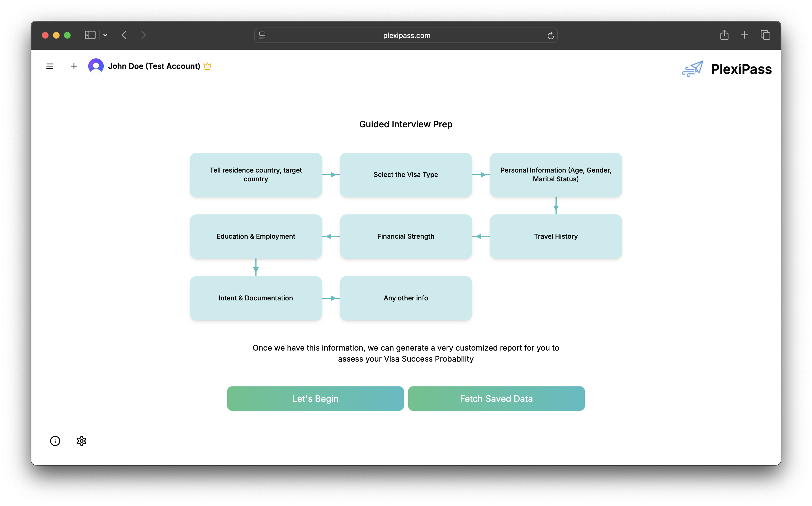Image resolution: width=812 pixels, height=506 pixels.
Task: Expand the sidebar dropdown chevron
Action: click(105, 35)
